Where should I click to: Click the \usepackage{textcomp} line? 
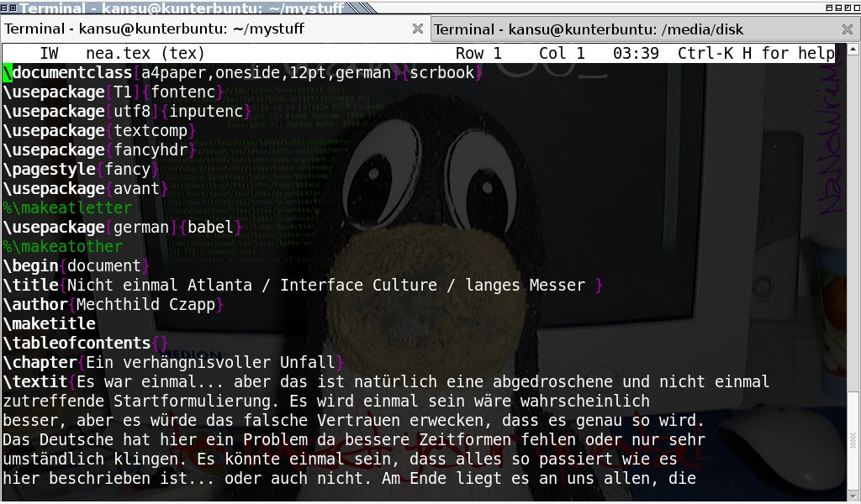click(x=99, y=130)
